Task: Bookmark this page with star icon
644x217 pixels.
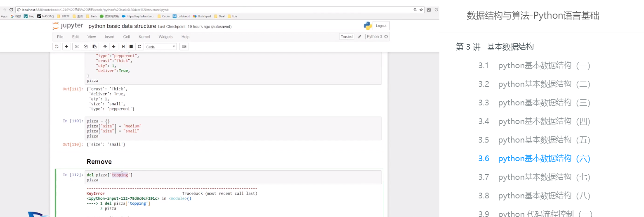Action: coord(421,9)
